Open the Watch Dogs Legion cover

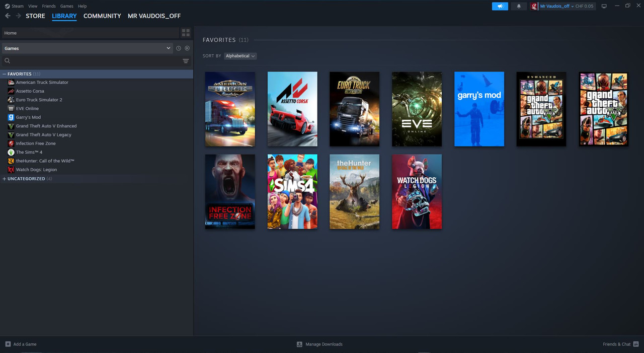[x=417, y=192]
